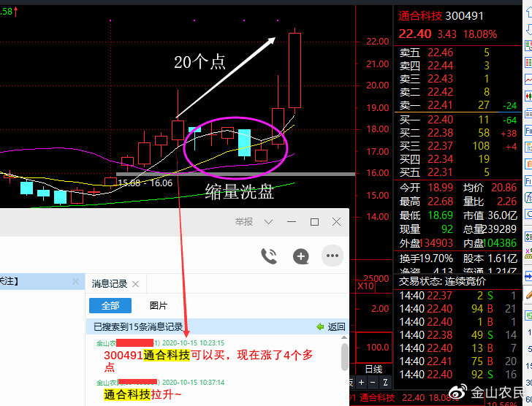The height and width of the screenshot is (406, 532).
Task: Click timestamp 2020-10-15 10:23:15
Action: click(x=193, y=343)
